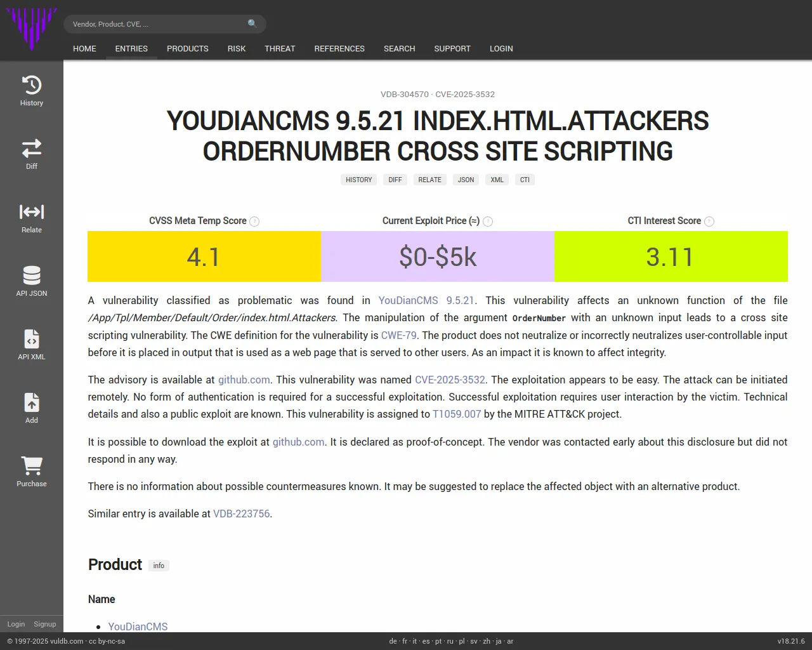This screenshot has width=812, height=650.
Task: Open the 9.5.21 version link
Action: 460,300
